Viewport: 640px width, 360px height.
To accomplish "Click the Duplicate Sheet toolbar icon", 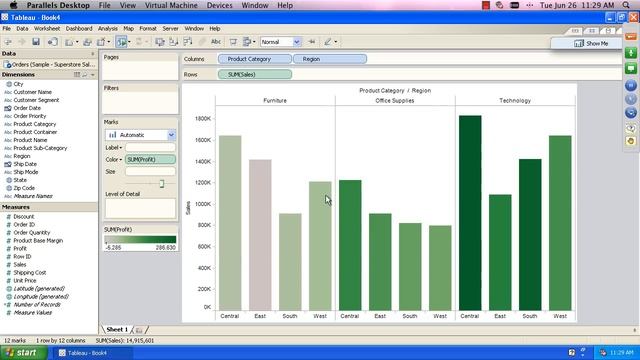I will [x=87, y=42].
